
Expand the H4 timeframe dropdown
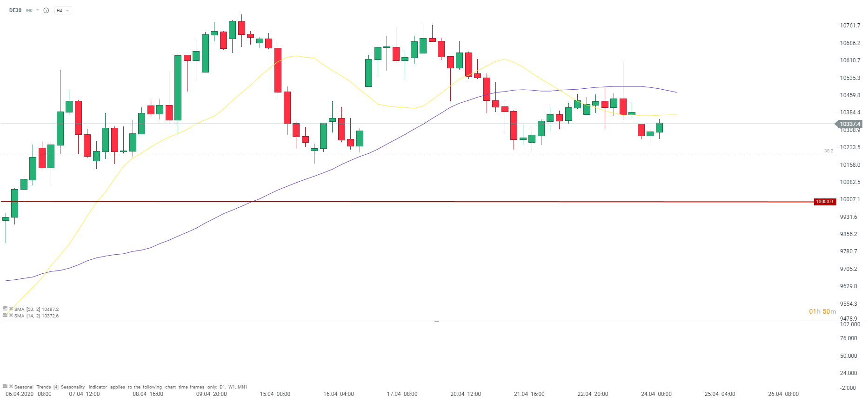pyautogui.click(x=62, y=10)
